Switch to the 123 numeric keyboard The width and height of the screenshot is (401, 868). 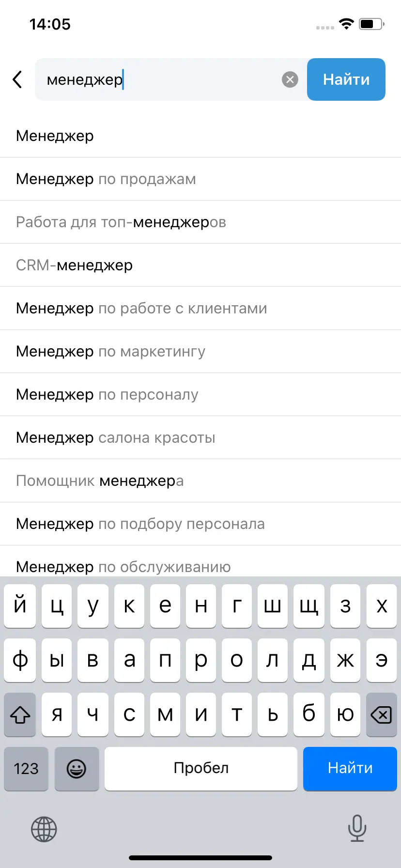click(26, 768)
